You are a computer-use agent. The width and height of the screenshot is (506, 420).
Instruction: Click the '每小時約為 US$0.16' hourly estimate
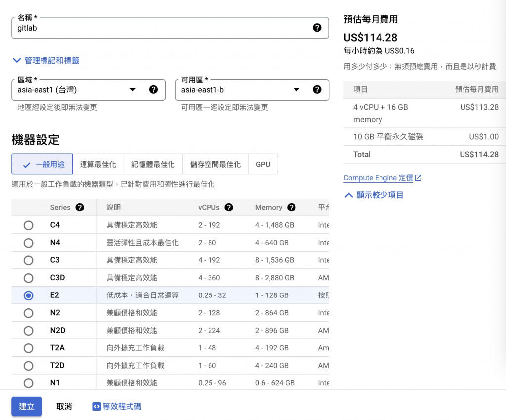(379, 50)
